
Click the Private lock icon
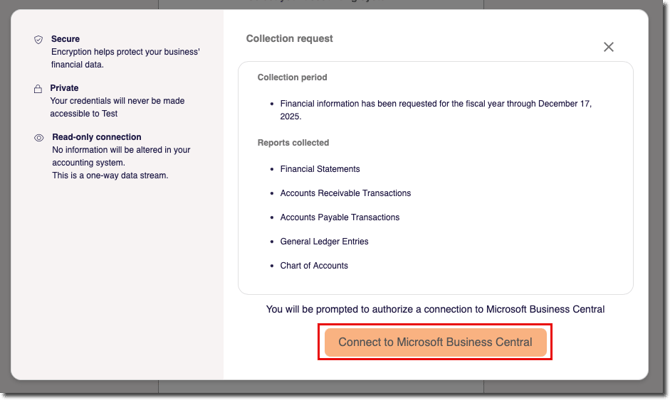38,88
